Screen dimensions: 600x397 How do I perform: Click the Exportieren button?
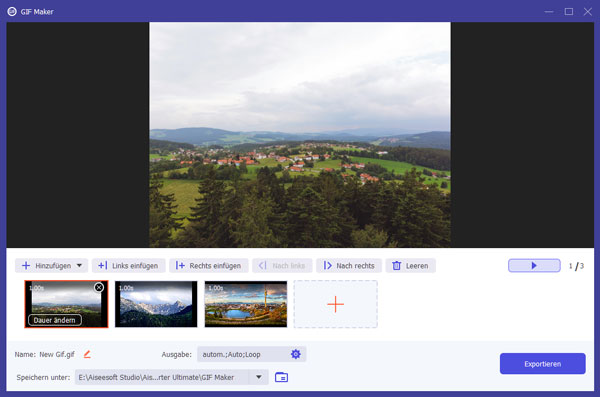click(542, 364)
